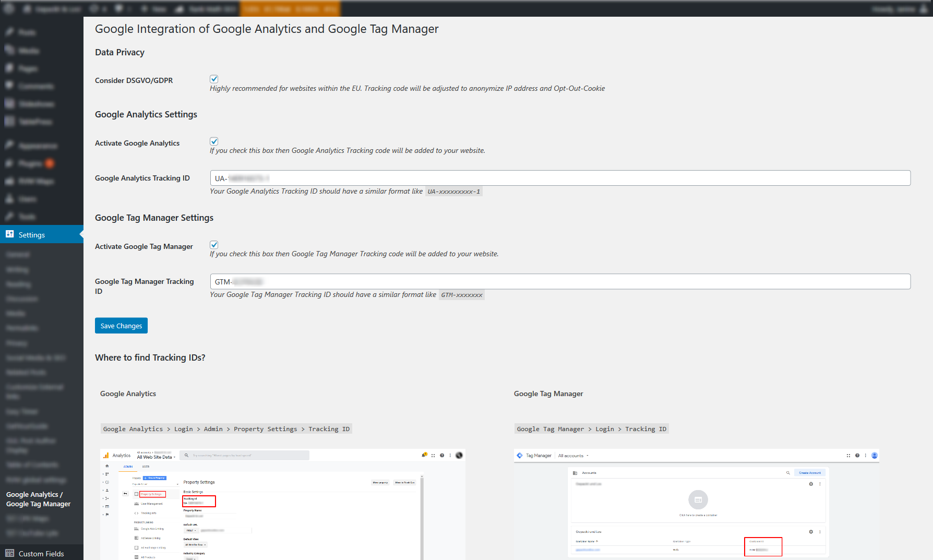
Task: Click the 'Where to find Tracking IDs?' heading
Action: coord(150,358)
